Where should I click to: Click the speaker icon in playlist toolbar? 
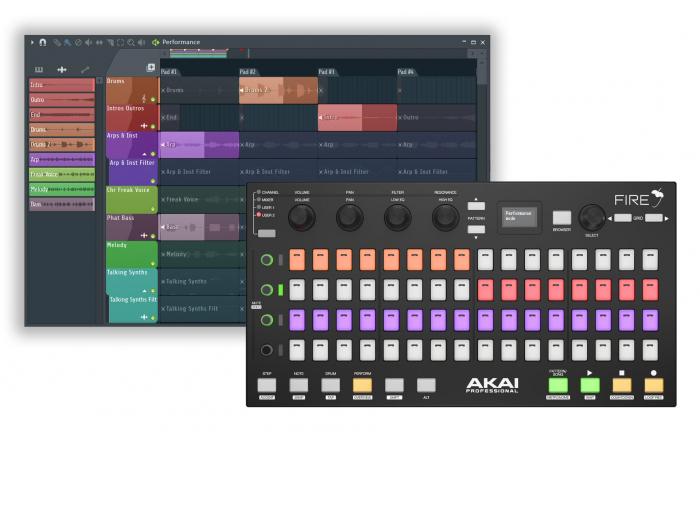click(140, 42)
